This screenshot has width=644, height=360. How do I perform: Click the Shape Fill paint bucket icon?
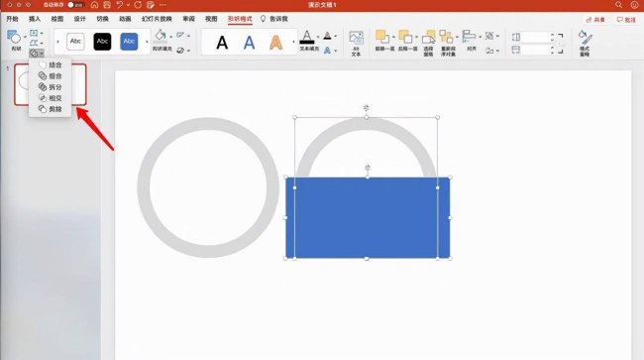tap(161, 36)
